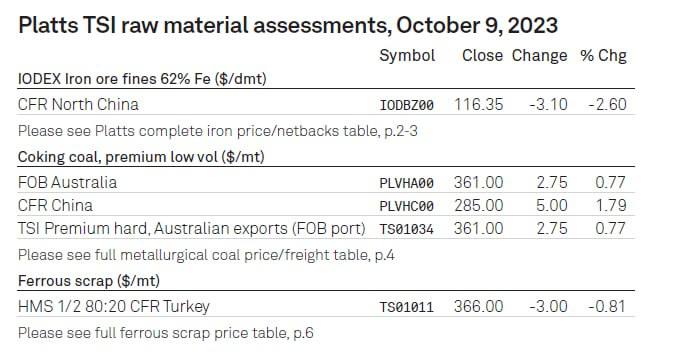
Task: Select the % Chg column header
Action: tap(603, 56)
